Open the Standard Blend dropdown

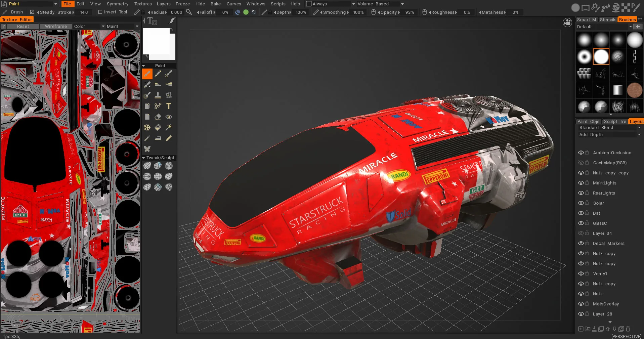pyautogui.click(x=609, y=127)
